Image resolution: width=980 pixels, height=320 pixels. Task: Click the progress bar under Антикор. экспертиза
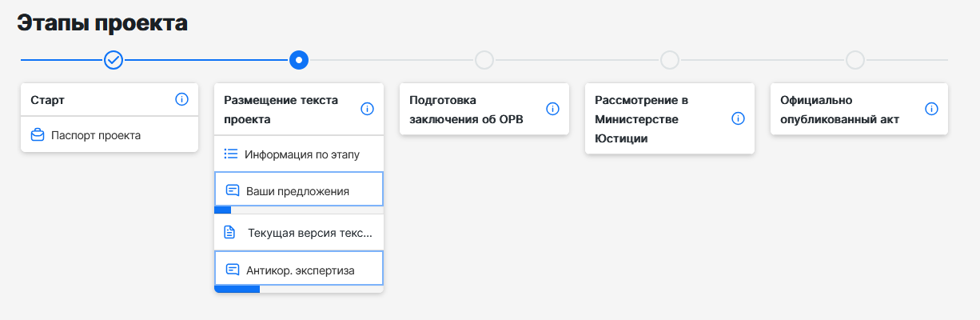coord(299,290)
